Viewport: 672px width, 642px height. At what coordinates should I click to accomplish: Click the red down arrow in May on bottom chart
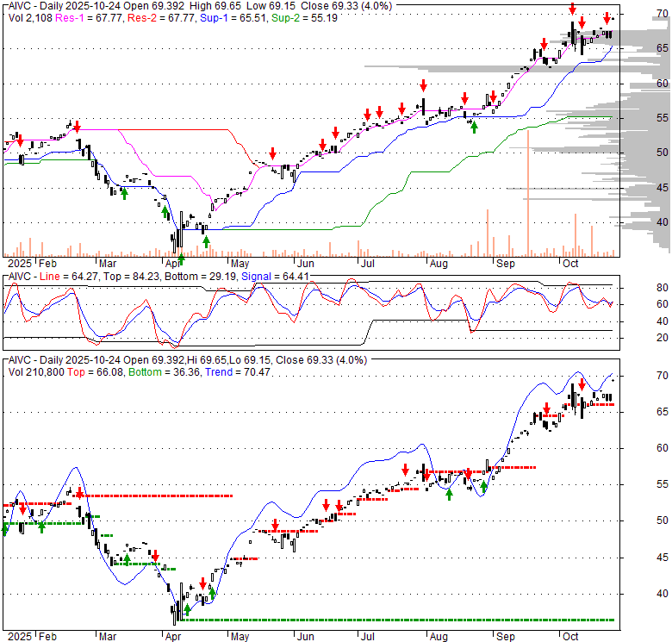click(x=275, y=524)
